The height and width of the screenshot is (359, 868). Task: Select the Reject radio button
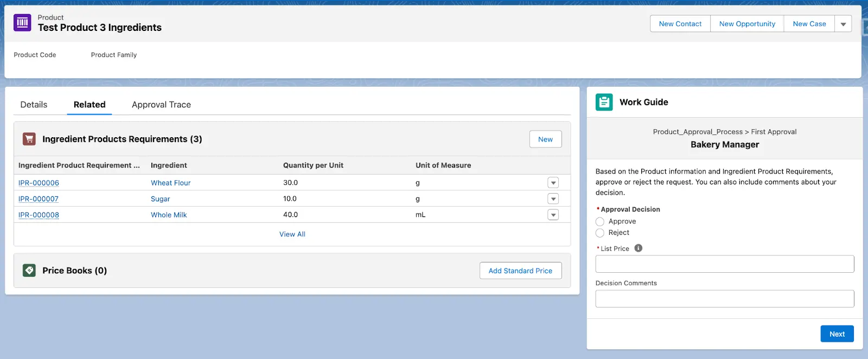click(600, 233)
